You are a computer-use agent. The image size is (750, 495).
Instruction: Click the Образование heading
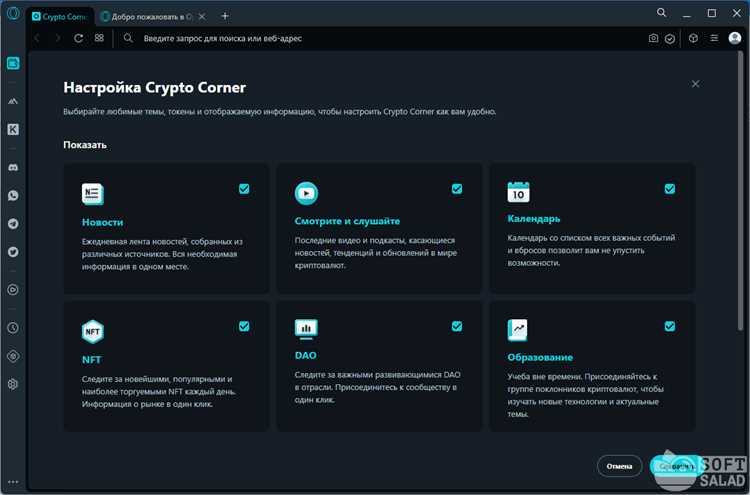(x=540, y=357)
